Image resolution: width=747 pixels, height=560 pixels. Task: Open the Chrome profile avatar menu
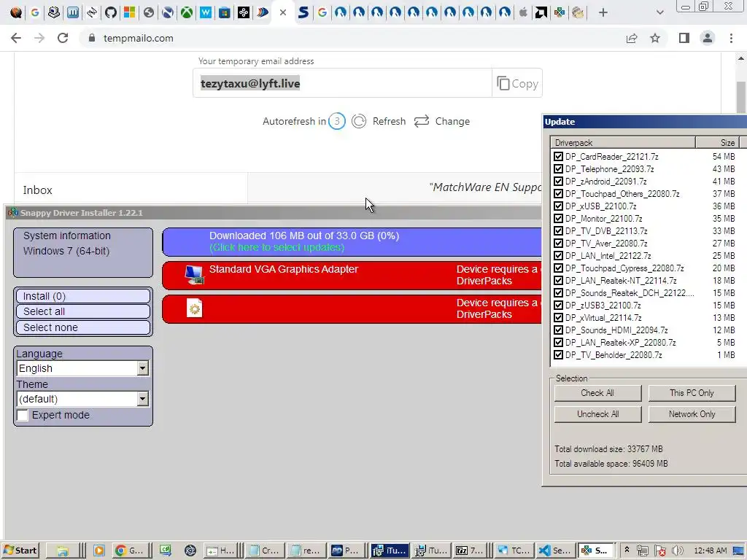coord(708,38)
